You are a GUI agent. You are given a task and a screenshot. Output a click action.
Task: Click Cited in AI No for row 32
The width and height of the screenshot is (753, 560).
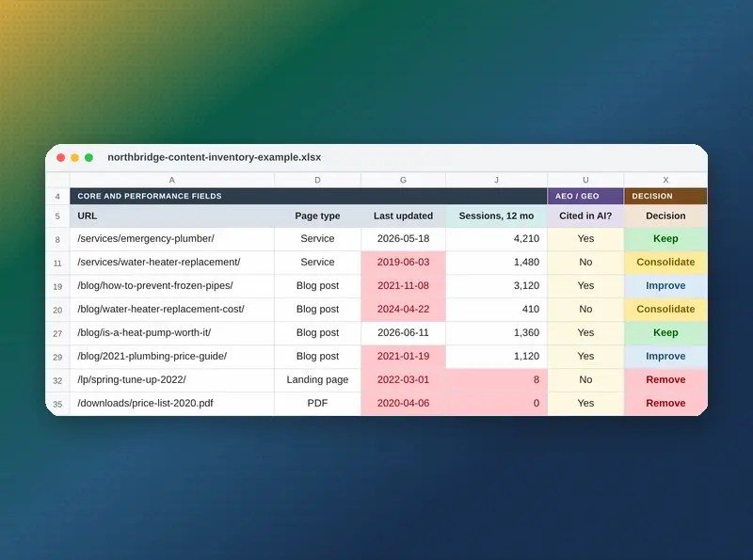click(585, 380)
